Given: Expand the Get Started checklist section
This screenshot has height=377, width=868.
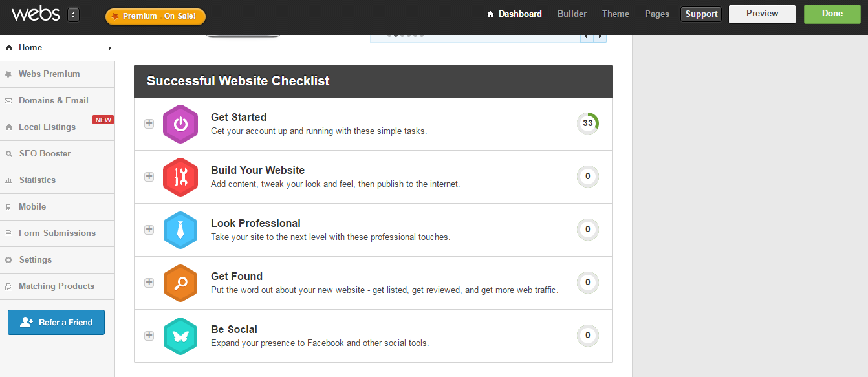Looking at the screenshot, I should 149,124.
